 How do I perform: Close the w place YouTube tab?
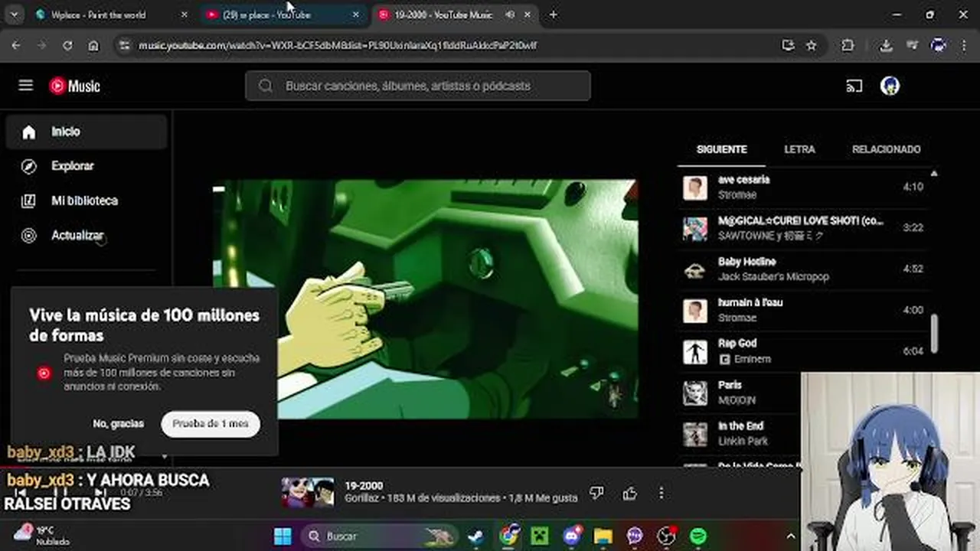[x=355, y=15]
